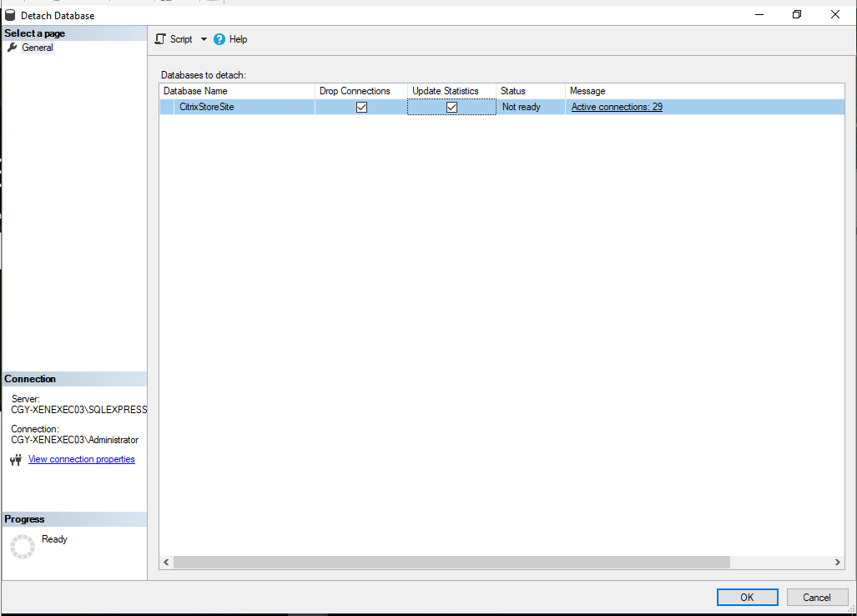Click the Drop Connections column header
Screen dimensions: 857x616
[x=361, y=91]
